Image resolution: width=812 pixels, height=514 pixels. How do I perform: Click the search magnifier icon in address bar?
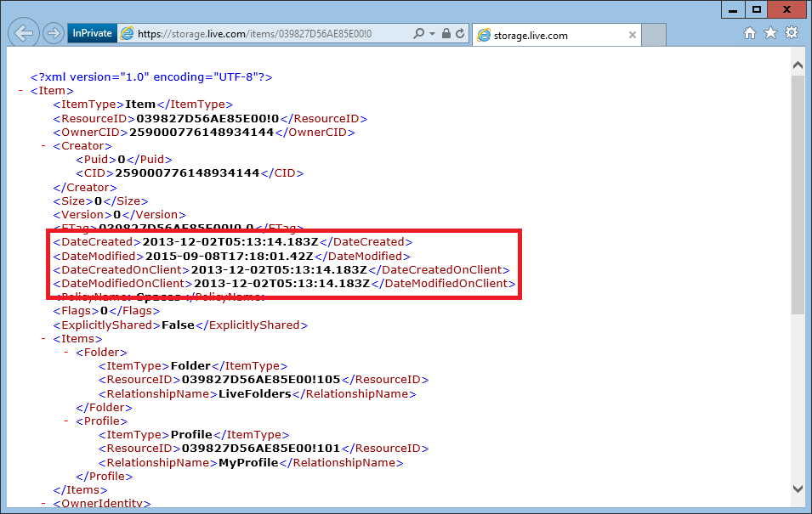[418, 34]
